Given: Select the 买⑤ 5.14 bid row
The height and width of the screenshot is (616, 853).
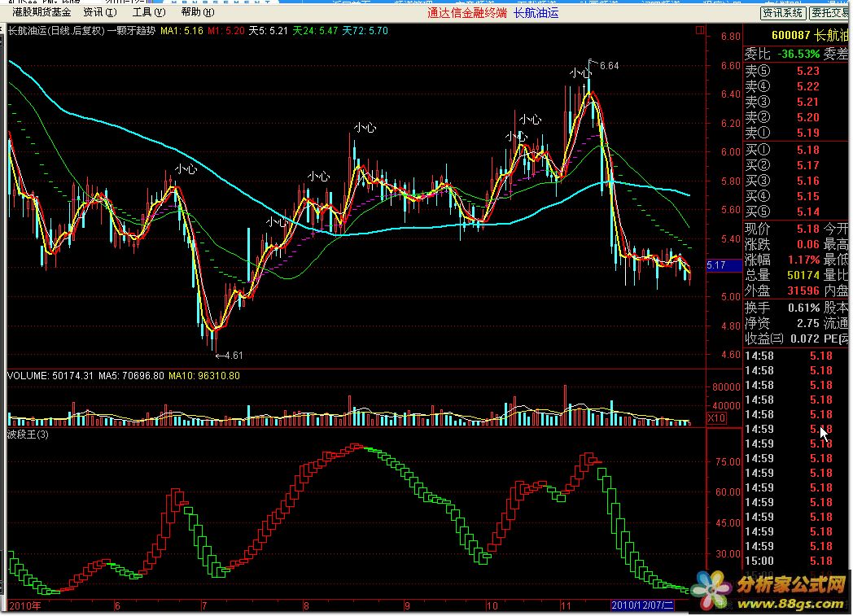Looking at the screenshot, I should 798,212.
